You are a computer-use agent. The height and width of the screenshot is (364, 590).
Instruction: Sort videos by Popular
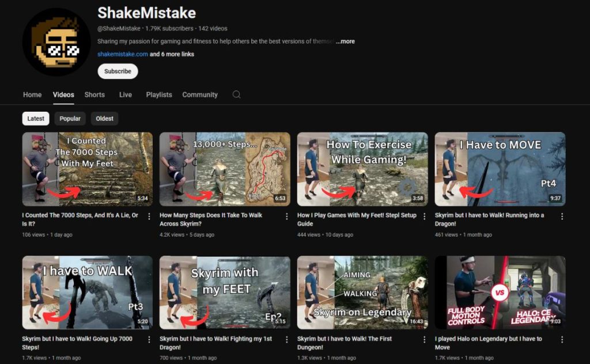(70, 119)
